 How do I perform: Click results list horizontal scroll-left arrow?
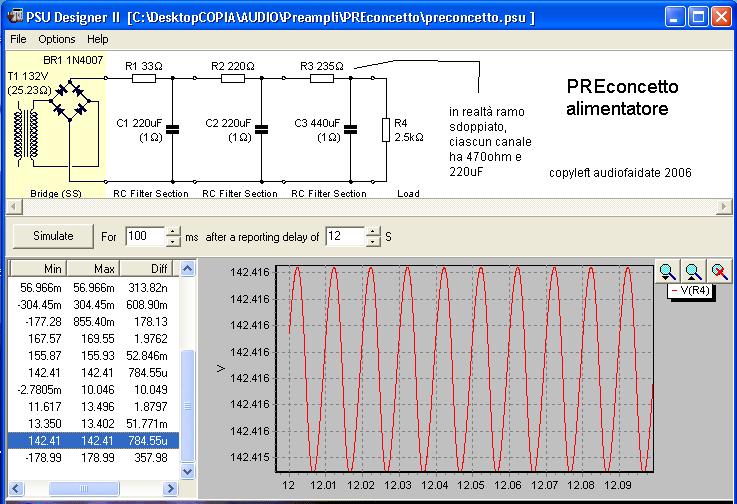16,488
